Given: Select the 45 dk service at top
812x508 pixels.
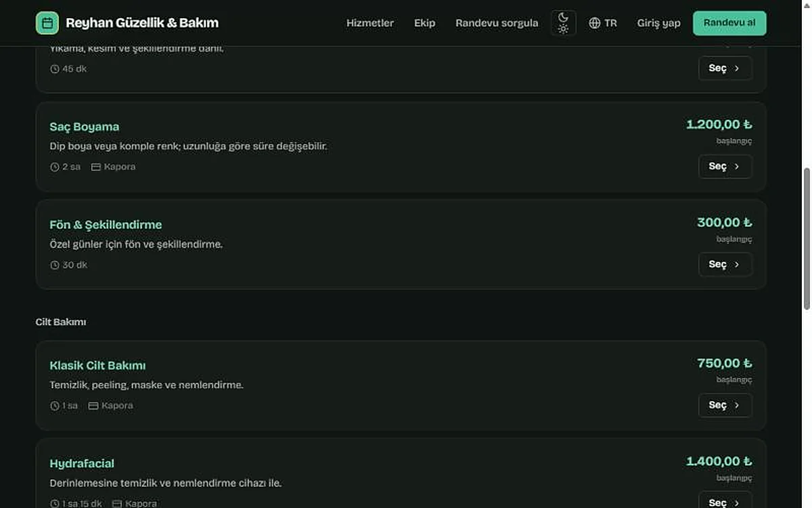Looking at the screenshot, I should (x=725, y=68).
